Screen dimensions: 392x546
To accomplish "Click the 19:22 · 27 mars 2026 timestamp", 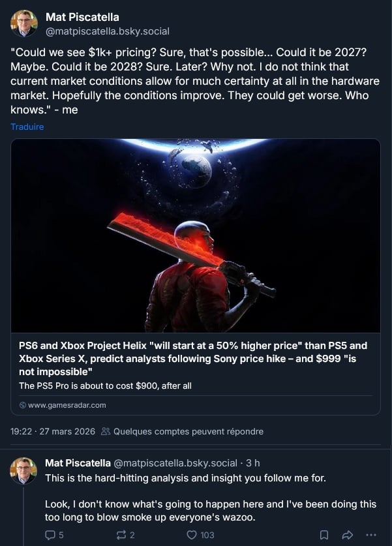I will 53,431.
